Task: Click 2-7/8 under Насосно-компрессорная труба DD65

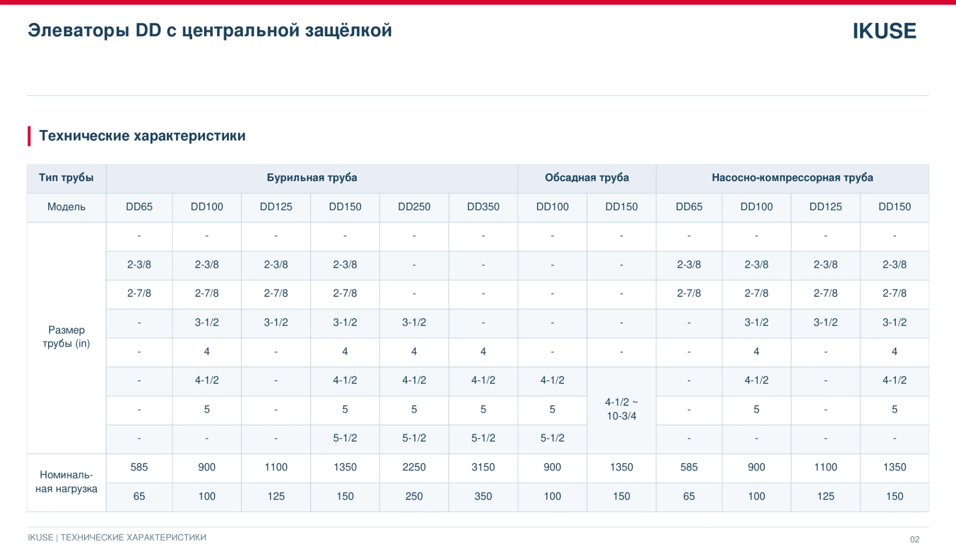Action: pos(689,294)
